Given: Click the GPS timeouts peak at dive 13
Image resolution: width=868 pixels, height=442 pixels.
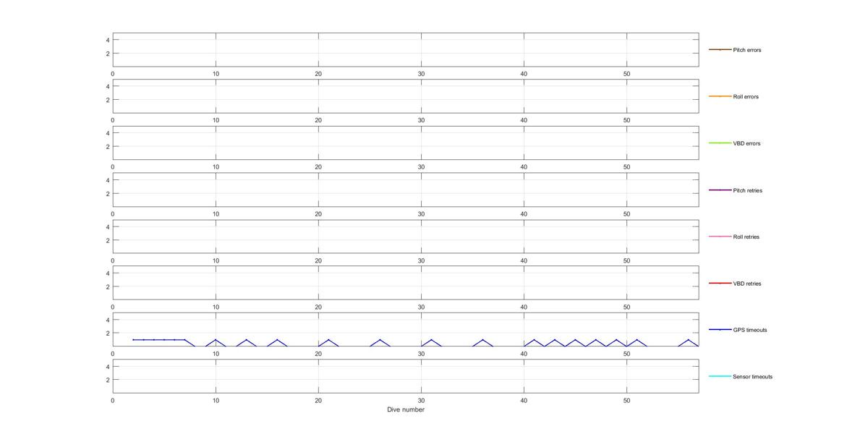Looking at the screenshot, I should click(247, 339).
